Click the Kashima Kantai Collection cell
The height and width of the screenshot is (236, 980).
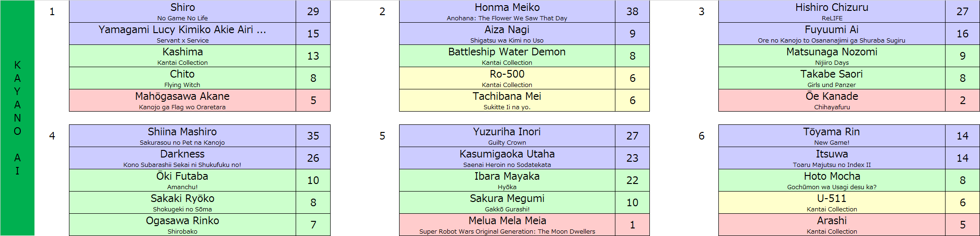[x=182, y=56]
